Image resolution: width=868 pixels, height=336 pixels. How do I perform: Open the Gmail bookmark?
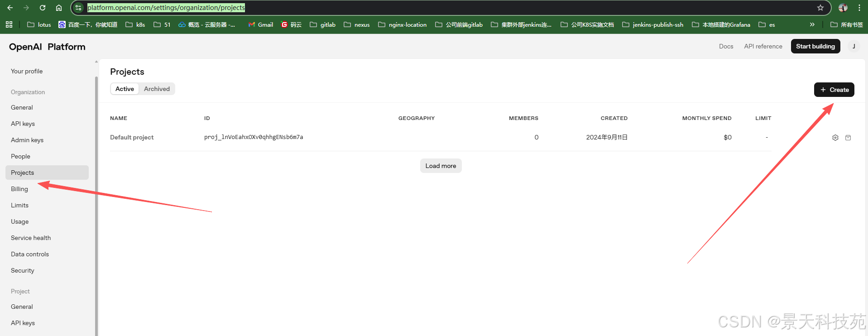point(261,24)
